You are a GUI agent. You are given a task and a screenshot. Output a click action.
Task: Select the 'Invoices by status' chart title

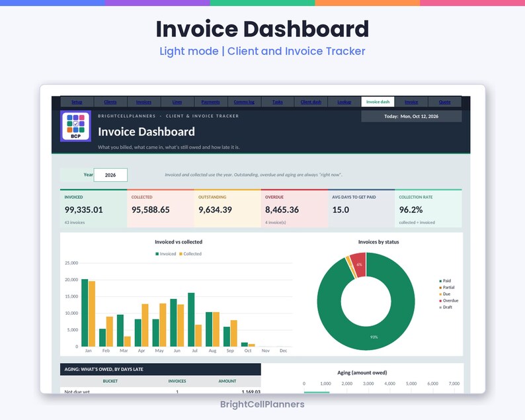pos(378,242)
